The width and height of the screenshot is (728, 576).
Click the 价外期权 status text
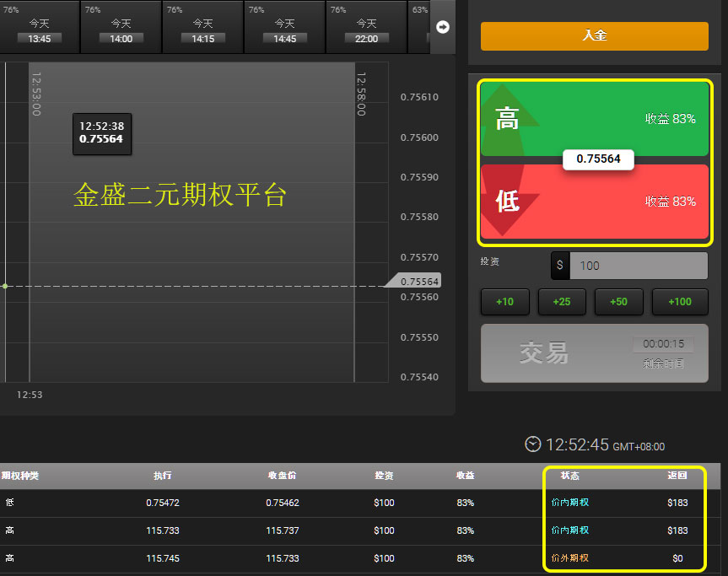[569, 558]
